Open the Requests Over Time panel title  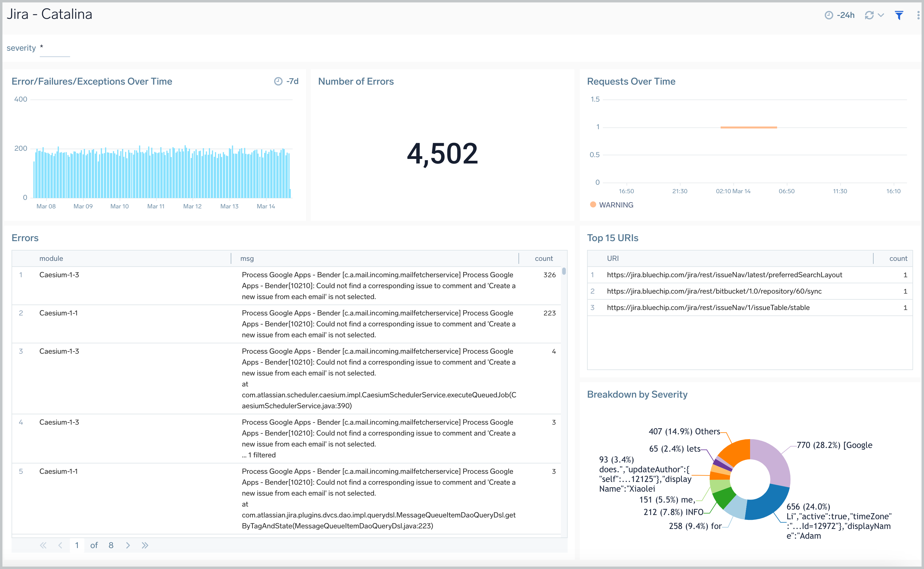631,81
